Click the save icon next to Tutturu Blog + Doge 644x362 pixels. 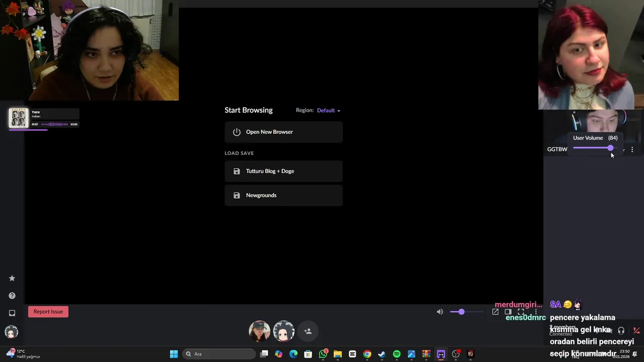click(236, 171)
